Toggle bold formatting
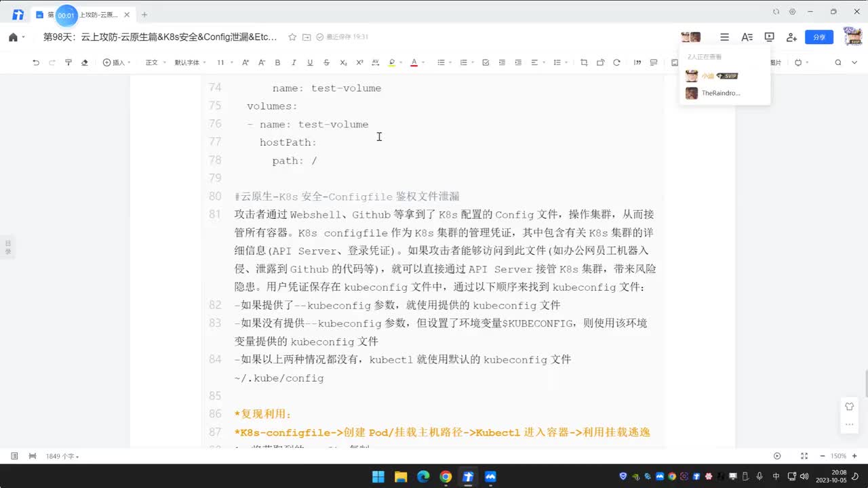 click(x=277, y=62)
